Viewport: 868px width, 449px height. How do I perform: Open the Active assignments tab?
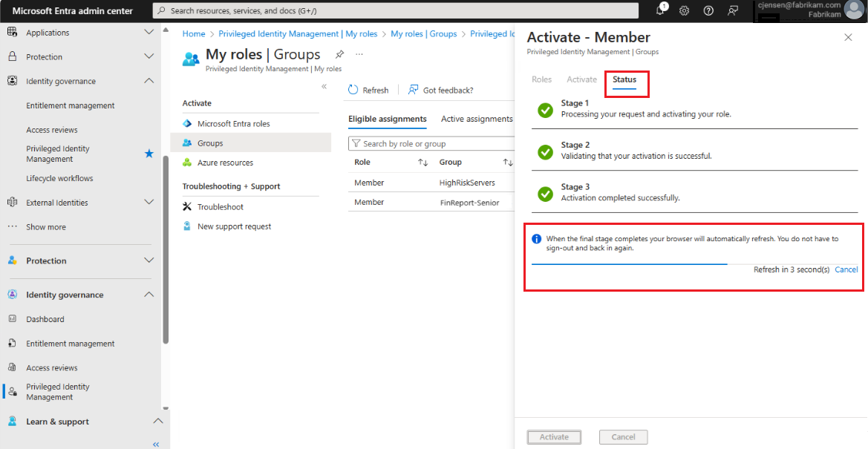[x=477, y=119]
